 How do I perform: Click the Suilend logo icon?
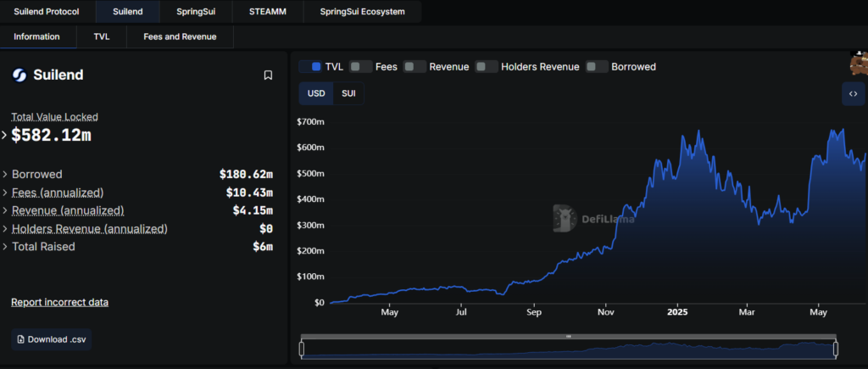point(19,75)
